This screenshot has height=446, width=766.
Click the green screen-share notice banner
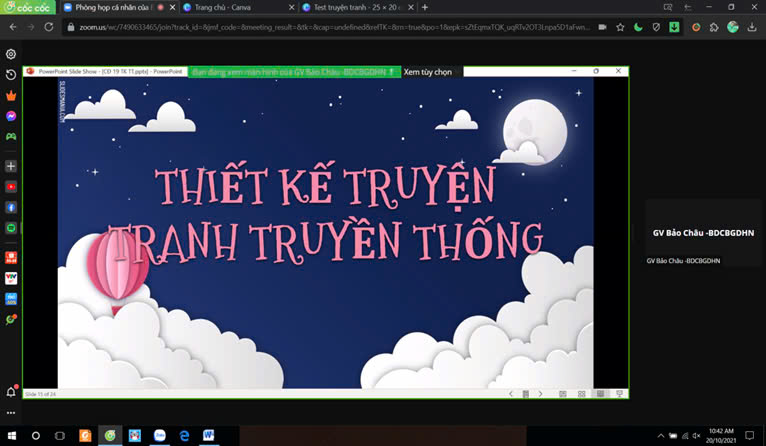point(295,72)
